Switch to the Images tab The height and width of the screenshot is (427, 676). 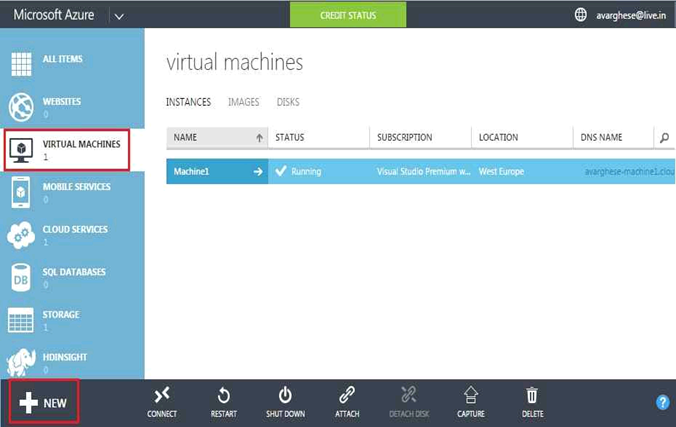[x=244, y=102]
